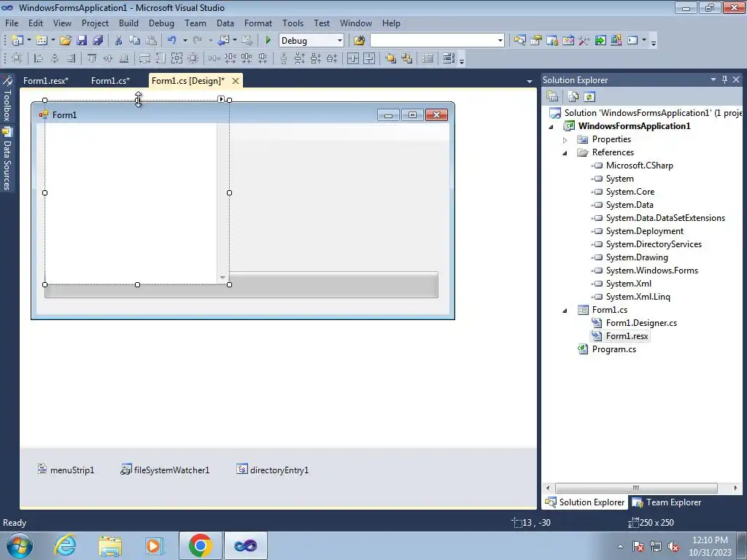Viewport: 747px width, 560px height.
Task: Collapse the WindowsFormsApplication1 project node
Action: (551, 127)
